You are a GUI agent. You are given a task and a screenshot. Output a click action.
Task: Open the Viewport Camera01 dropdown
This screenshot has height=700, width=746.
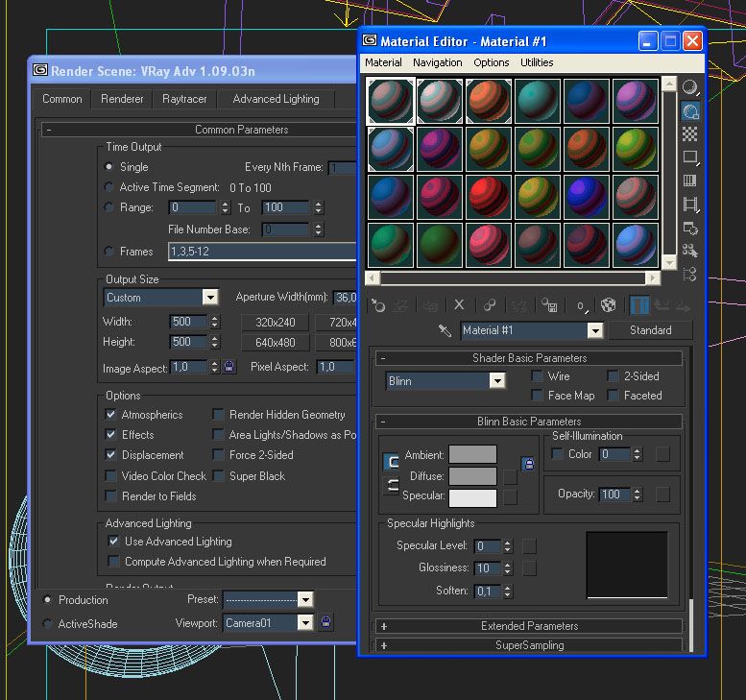point(305,622)
